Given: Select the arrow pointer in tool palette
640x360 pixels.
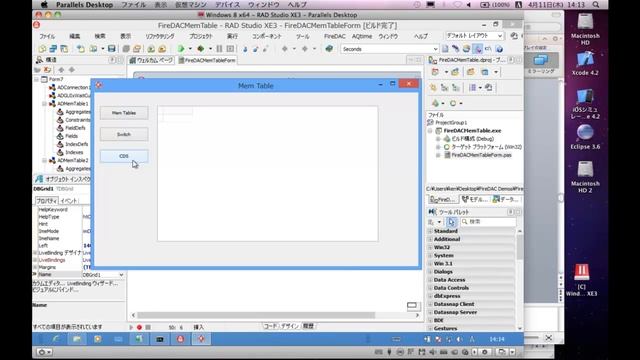Looking at the screenshot, I should point(451,222).
